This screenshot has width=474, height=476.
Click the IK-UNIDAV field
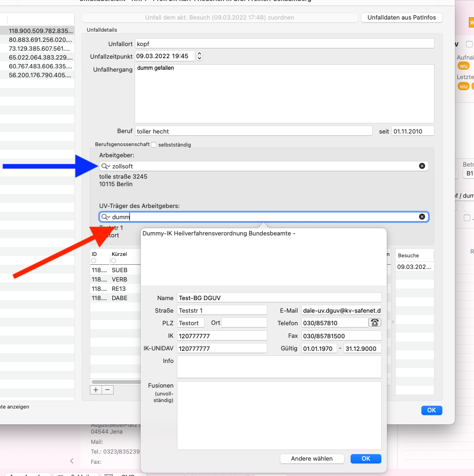[222, 348]
